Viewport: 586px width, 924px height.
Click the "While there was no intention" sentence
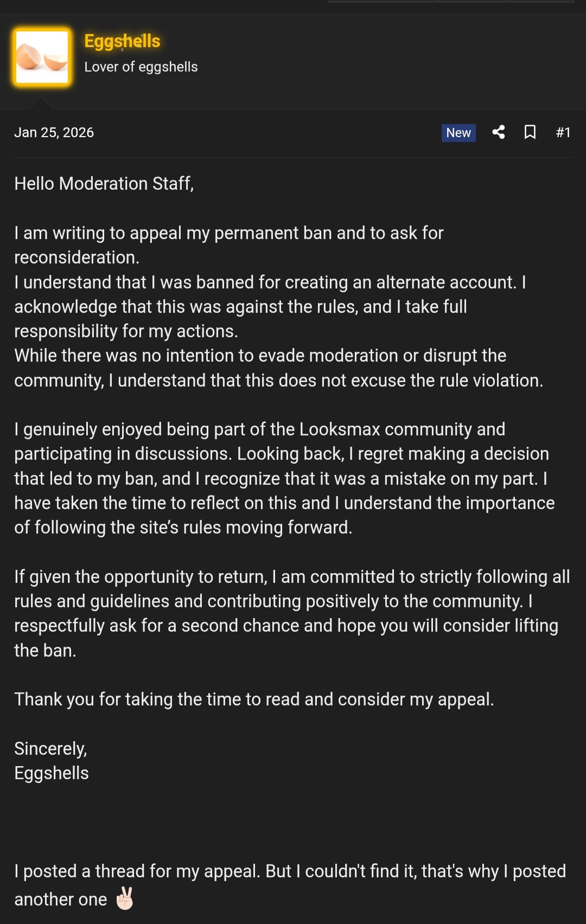[260, 356]
